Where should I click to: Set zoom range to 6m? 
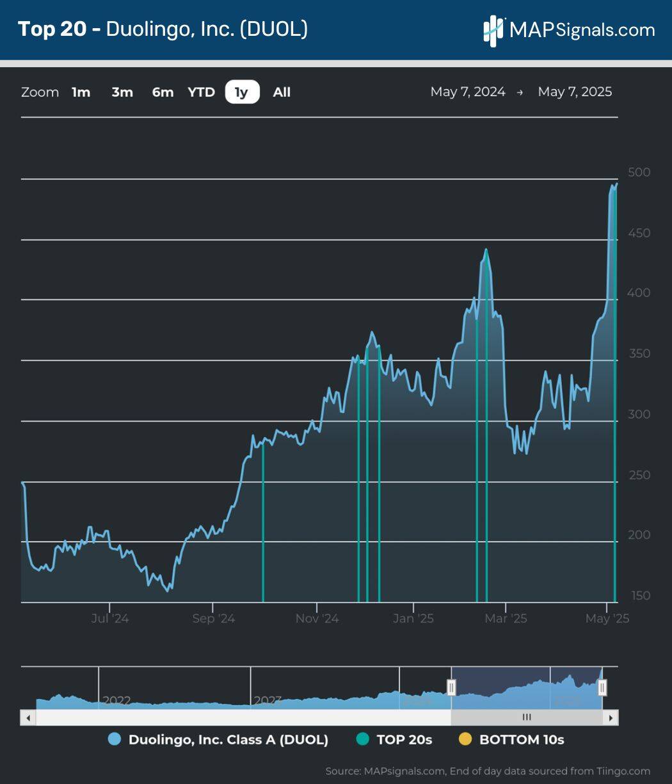[163, 92]
